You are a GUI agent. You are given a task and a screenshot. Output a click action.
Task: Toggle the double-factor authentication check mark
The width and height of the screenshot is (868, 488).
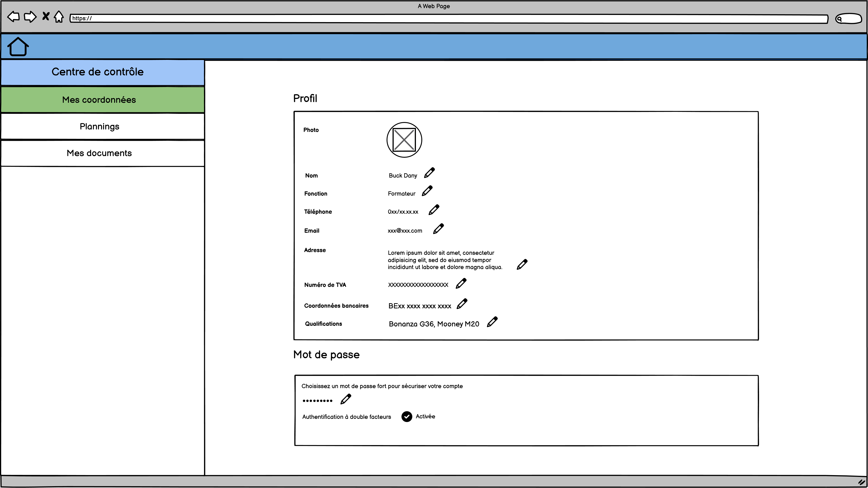pyautogui.click(x=407, y=417)
